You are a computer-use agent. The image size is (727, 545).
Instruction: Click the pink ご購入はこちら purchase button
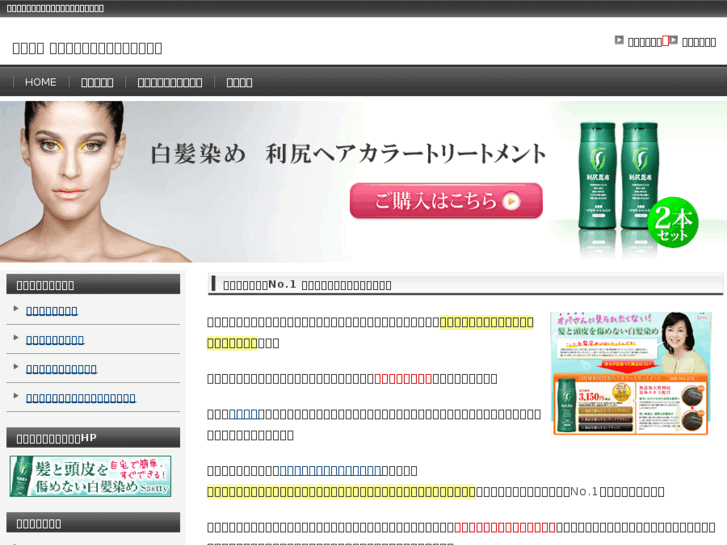446,201
